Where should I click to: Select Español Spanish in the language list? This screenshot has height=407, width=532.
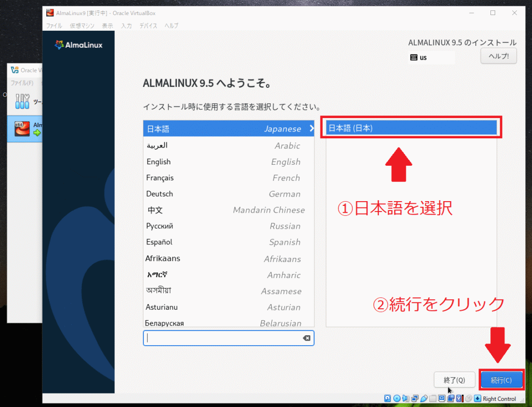click(229, 242)
